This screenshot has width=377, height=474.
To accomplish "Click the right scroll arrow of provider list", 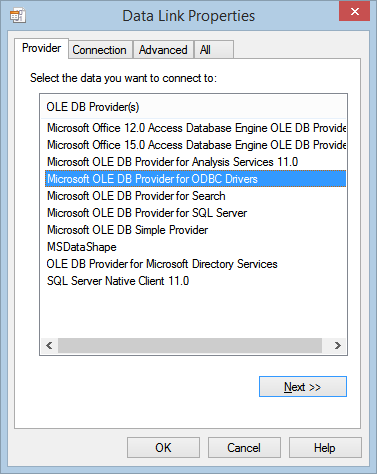I will [338, 345].
